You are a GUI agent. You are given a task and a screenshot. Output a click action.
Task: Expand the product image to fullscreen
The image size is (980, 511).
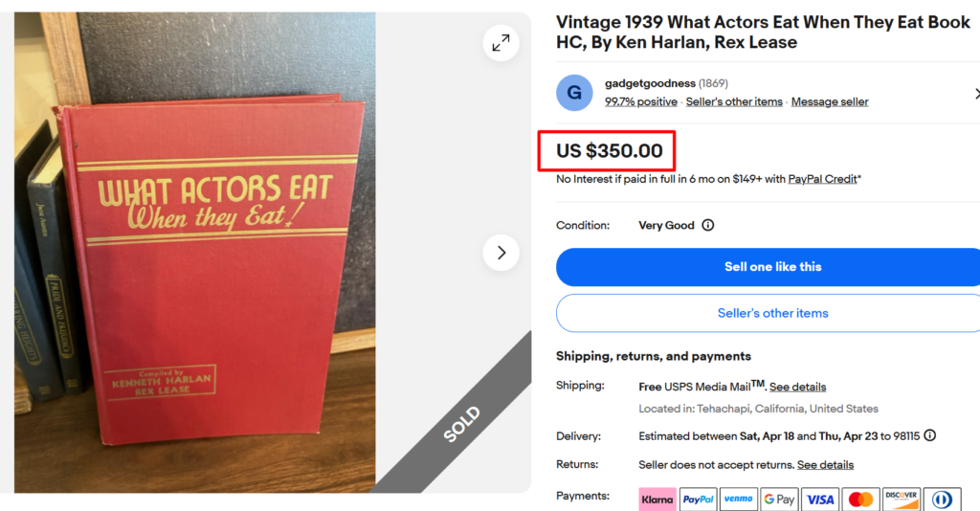pos(501,43)
